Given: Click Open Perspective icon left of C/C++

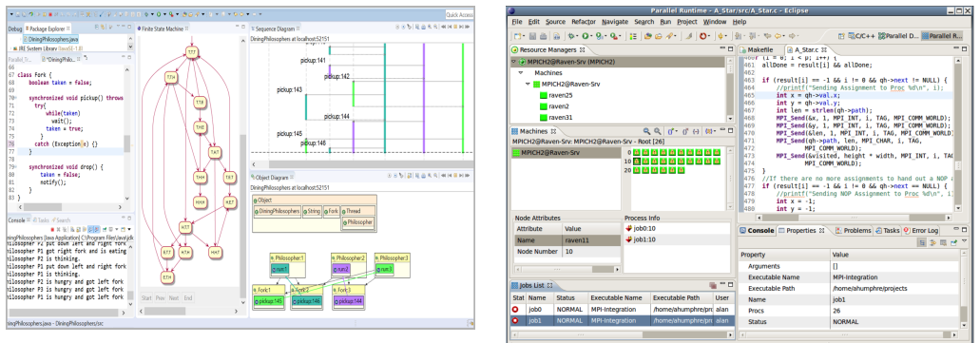Looking at the screenshot, I should click(841, 36).
